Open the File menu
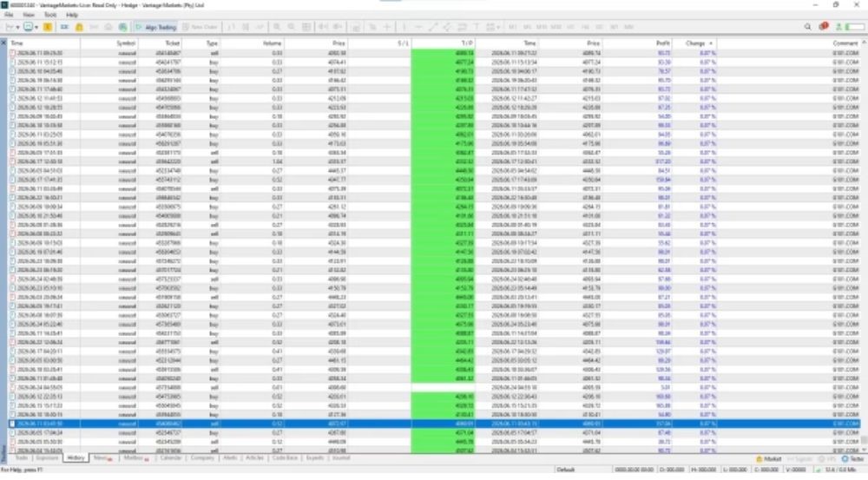Image resolution: width=868 pixels, height=480 pixels. point(9,15)
